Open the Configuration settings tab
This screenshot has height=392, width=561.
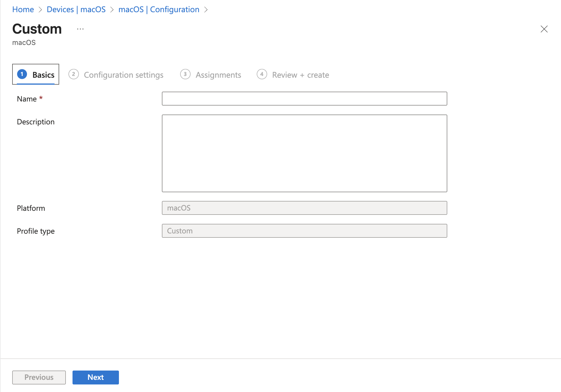click(x=124, y=75)
